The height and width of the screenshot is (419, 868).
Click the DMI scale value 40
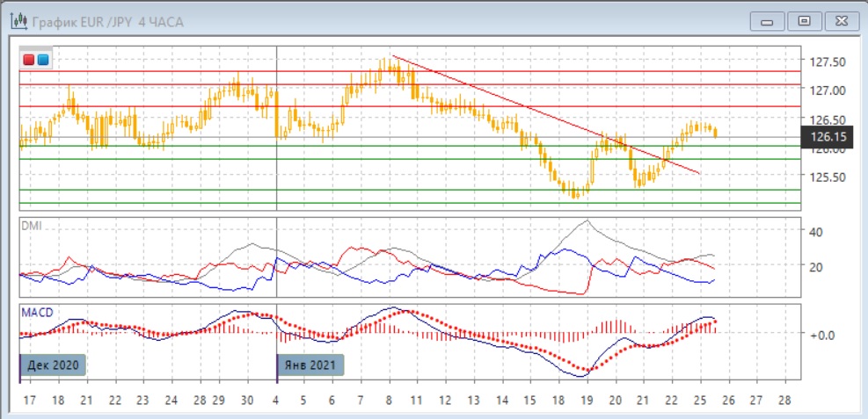pos(814,232)
